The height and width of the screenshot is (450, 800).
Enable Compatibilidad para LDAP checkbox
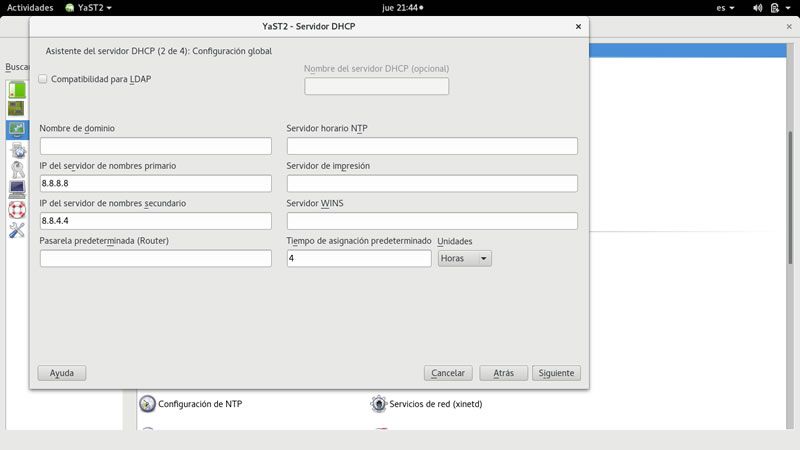click(x=43, y=79)
